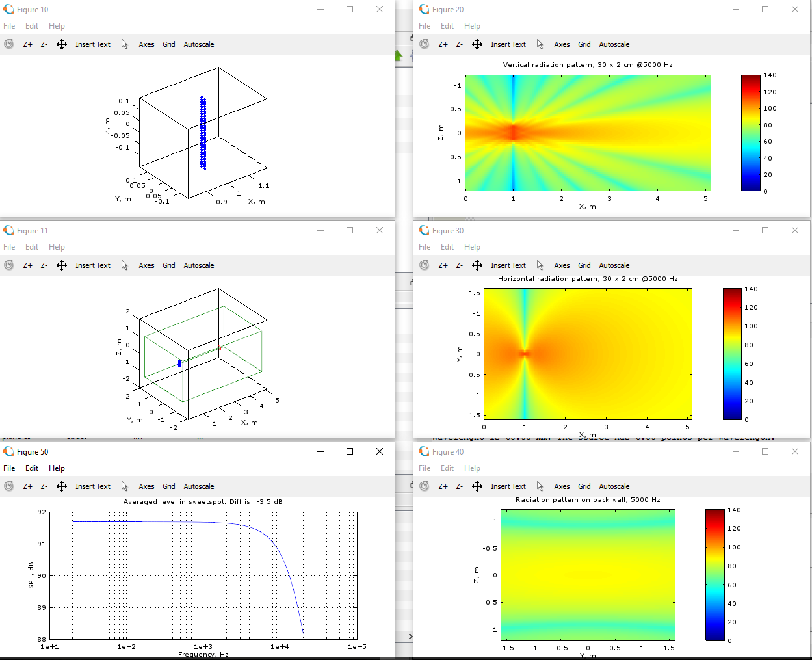812x660 pixels.
Task: Select pan cross-arrow tool in Figure 40
Action: click(477, 486)
